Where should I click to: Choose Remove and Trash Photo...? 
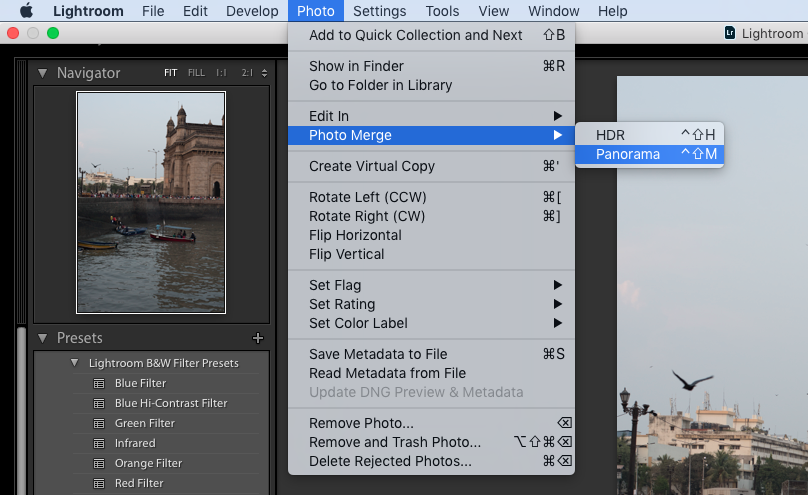[431, 442]
